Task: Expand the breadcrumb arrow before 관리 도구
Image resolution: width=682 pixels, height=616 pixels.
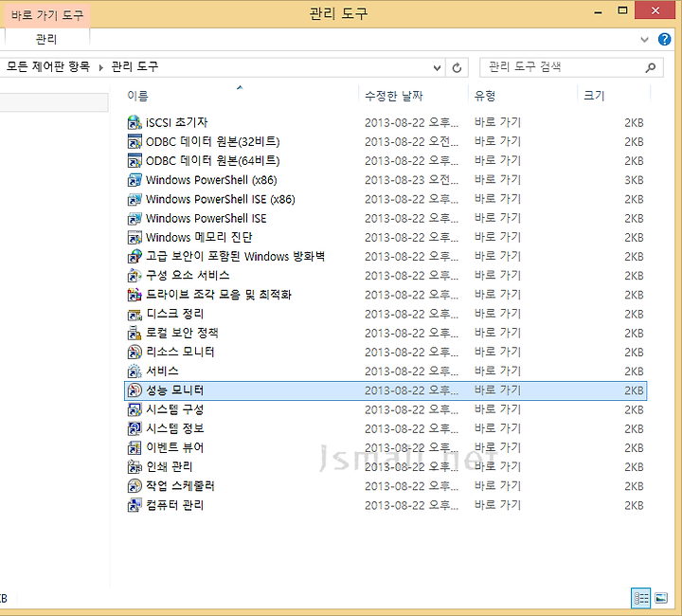Action: 101,67
